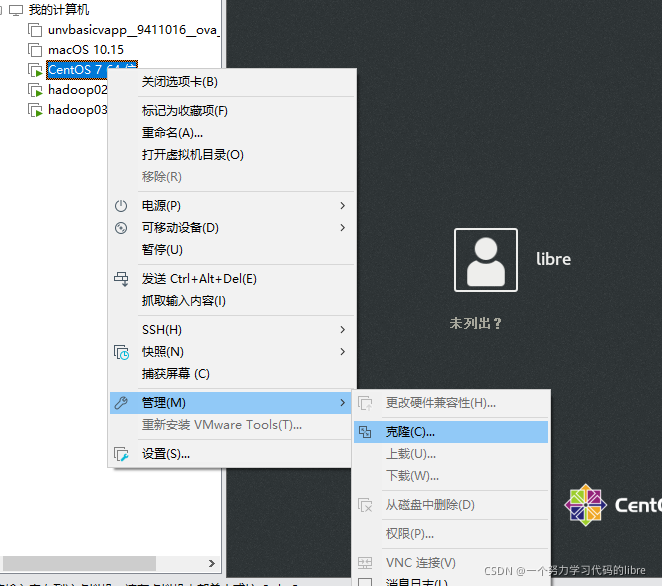
Task: Choose 重命名(A)... menu entry
Action: 231,133
